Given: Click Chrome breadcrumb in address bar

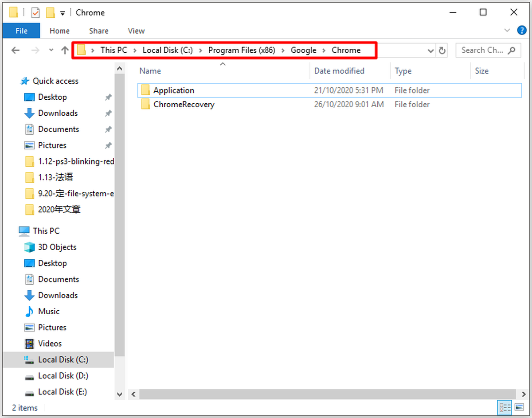Looking at the screenshot, I should 346,50.
